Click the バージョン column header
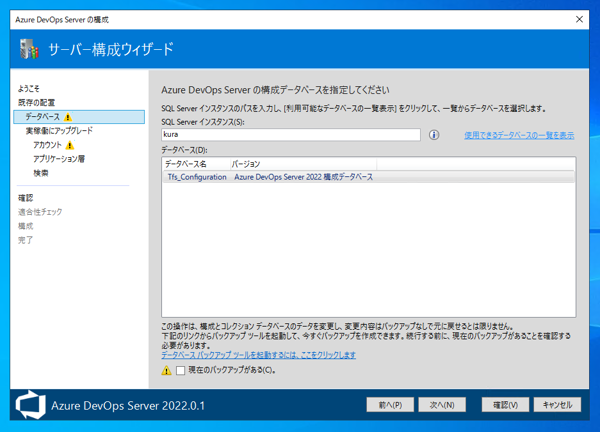Image resolution: width=600 pixels, height=432 pixels. 303,164
